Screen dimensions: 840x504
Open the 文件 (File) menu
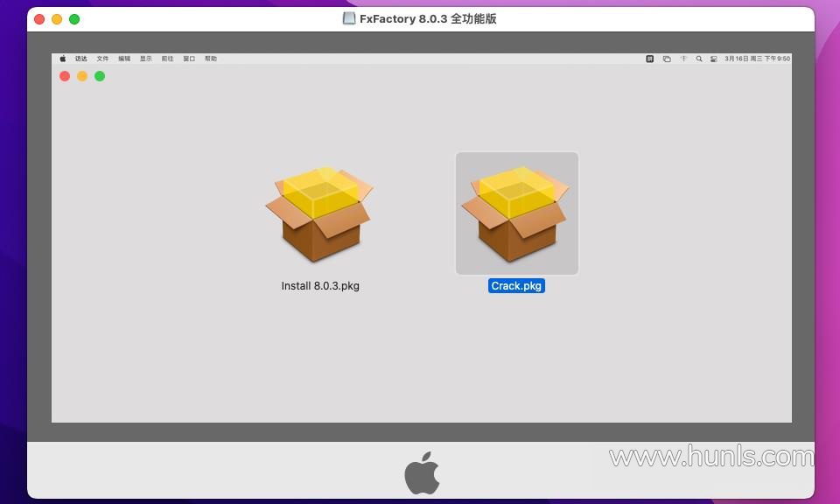point(102,59)
